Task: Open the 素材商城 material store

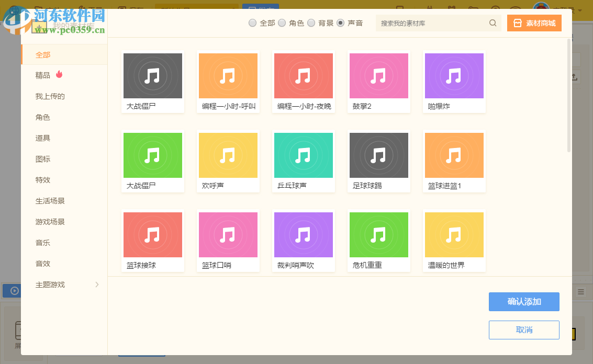Action: coord(534,23)
